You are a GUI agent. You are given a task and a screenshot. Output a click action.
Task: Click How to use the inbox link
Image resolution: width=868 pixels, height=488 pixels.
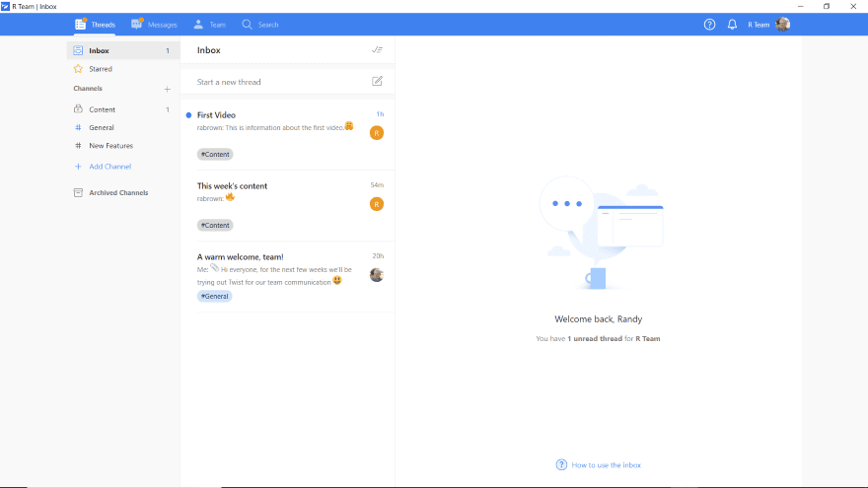[x=607, y=464]
